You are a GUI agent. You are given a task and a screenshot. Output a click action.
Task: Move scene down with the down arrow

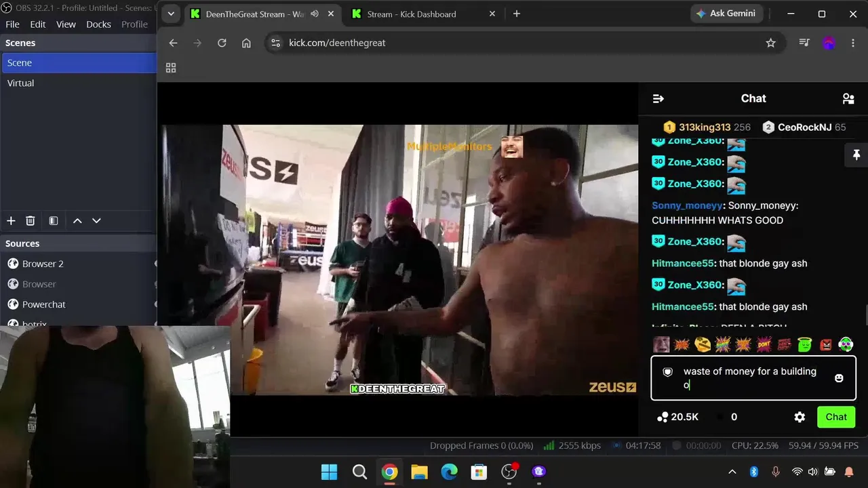pos(96,220)
